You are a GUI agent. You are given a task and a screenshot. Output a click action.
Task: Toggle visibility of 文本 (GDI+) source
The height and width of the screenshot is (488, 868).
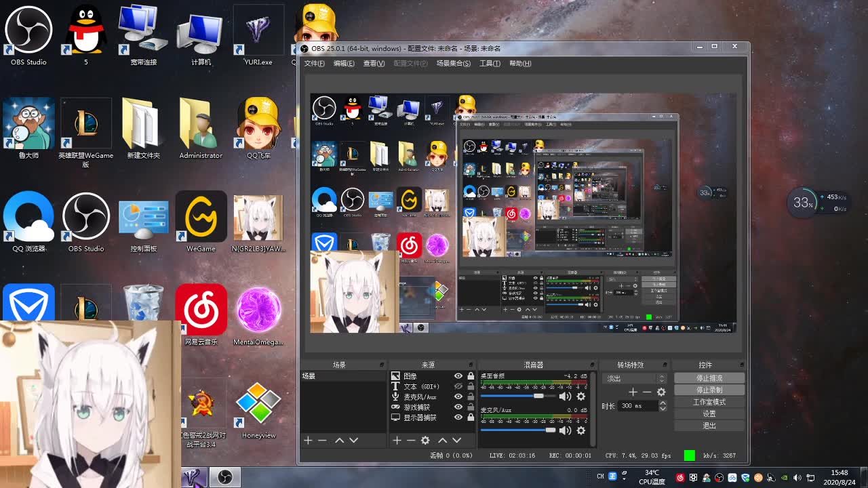tap(458, 386)
